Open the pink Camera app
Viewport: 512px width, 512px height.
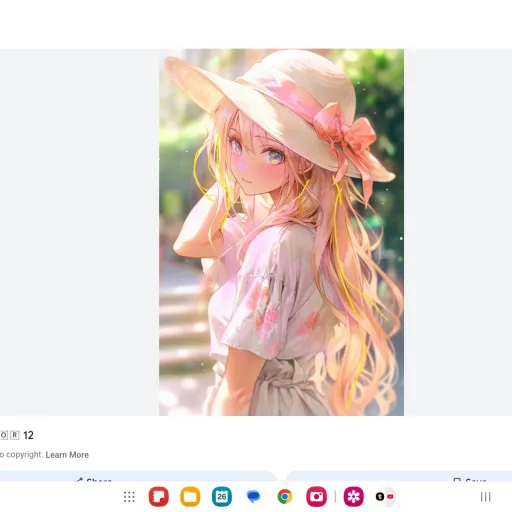click(316, 497)
